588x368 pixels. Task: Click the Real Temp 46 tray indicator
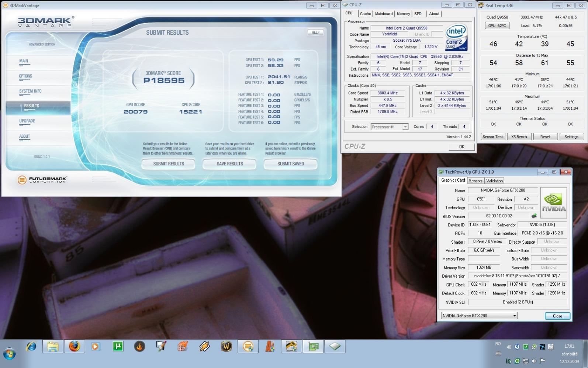[509, 347]
